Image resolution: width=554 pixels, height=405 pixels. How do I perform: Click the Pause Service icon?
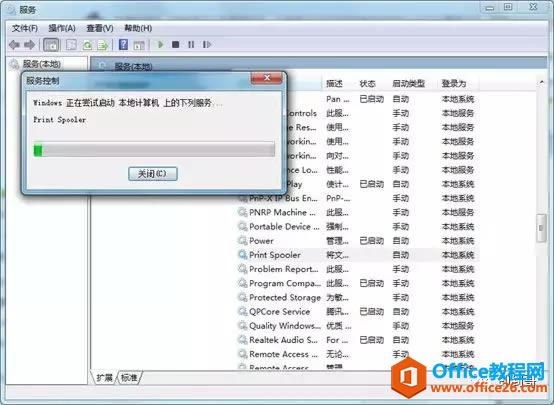pos(191,45)
